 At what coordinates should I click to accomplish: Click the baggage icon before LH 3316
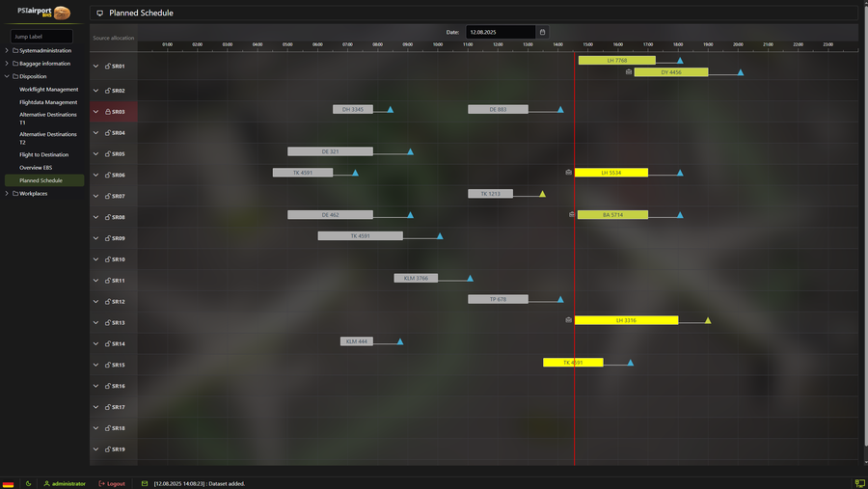click(x=568, y=320)
